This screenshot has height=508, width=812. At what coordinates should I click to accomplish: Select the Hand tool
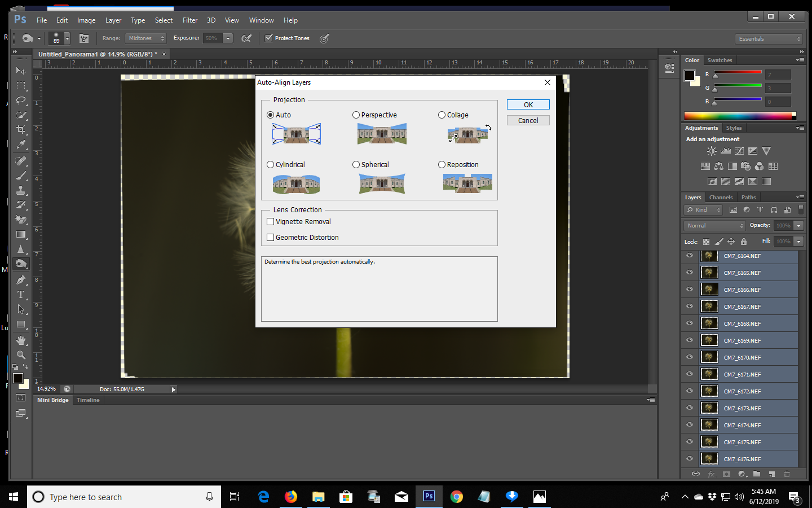click(21, 340)
